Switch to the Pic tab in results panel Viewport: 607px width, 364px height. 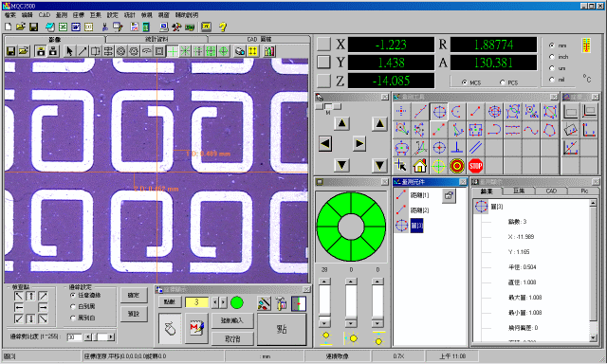(584, 191)
